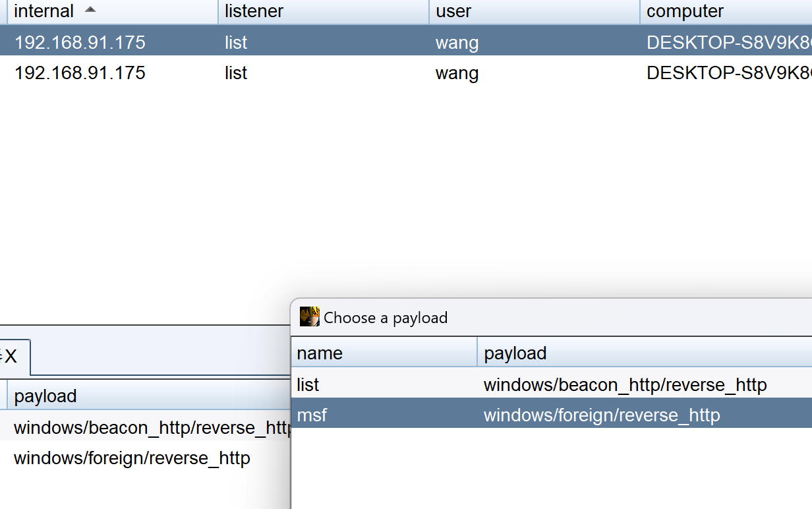Click the Cobalt Strike icon in the dialog title
The height and width of the screenshot is (509, 812).
point(310,316)
